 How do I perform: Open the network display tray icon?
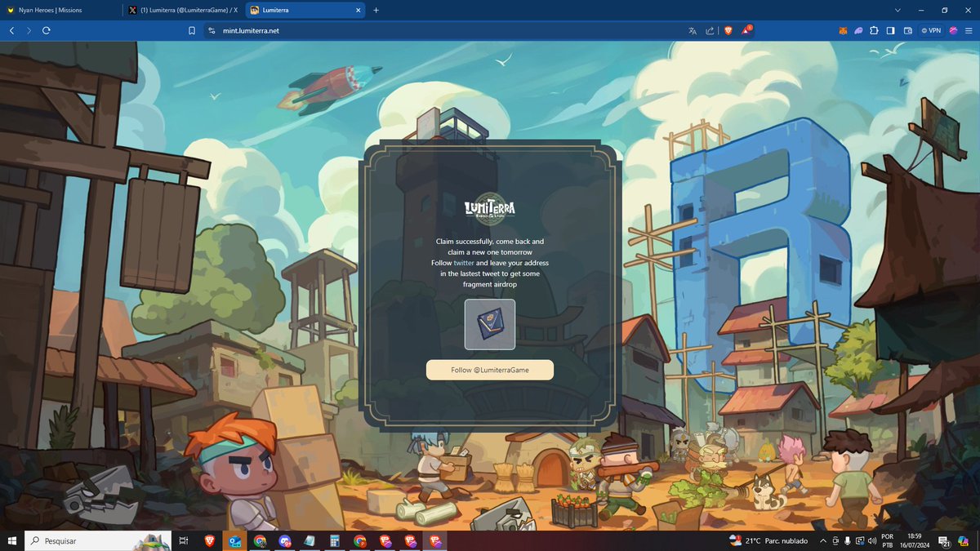coord(860,540)
